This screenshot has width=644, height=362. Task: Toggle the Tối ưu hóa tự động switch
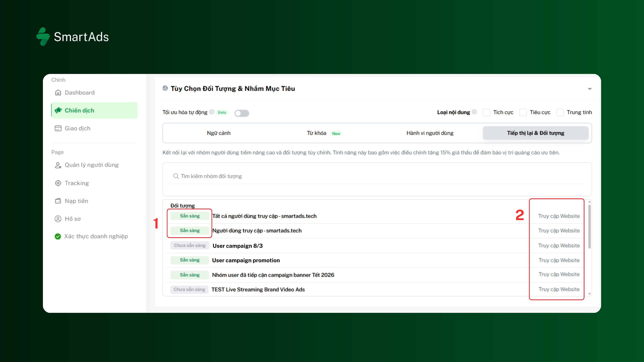point(242,113)
